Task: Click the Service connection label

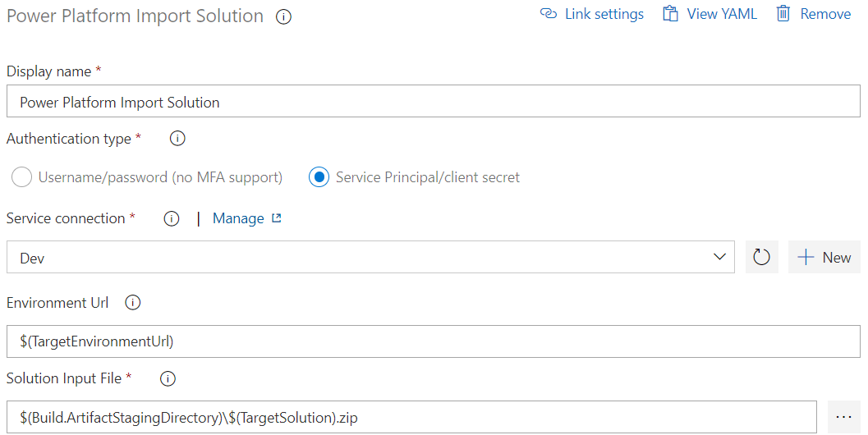Action: coord(66,218)
